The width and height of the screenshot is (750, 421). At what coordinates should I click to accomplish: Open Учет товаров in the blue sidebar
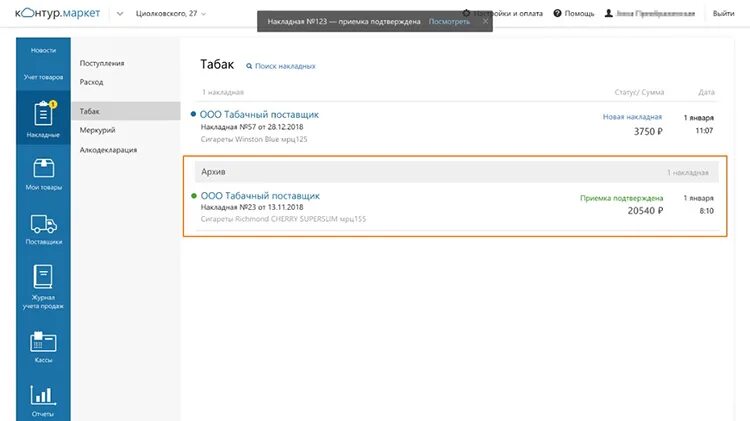pos(44,77)
